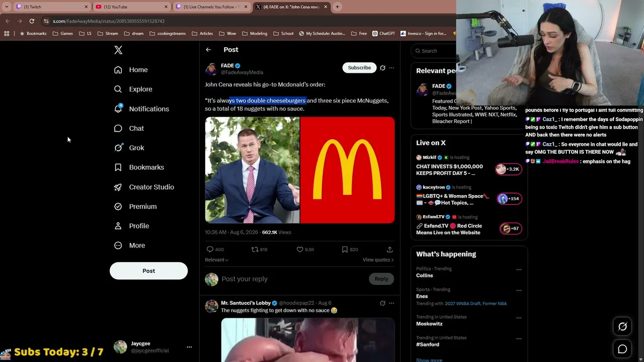The width and height of the screenshot is (644, 362).
Task: Click the white Post button in sidebar
Action: coord(148,271)
